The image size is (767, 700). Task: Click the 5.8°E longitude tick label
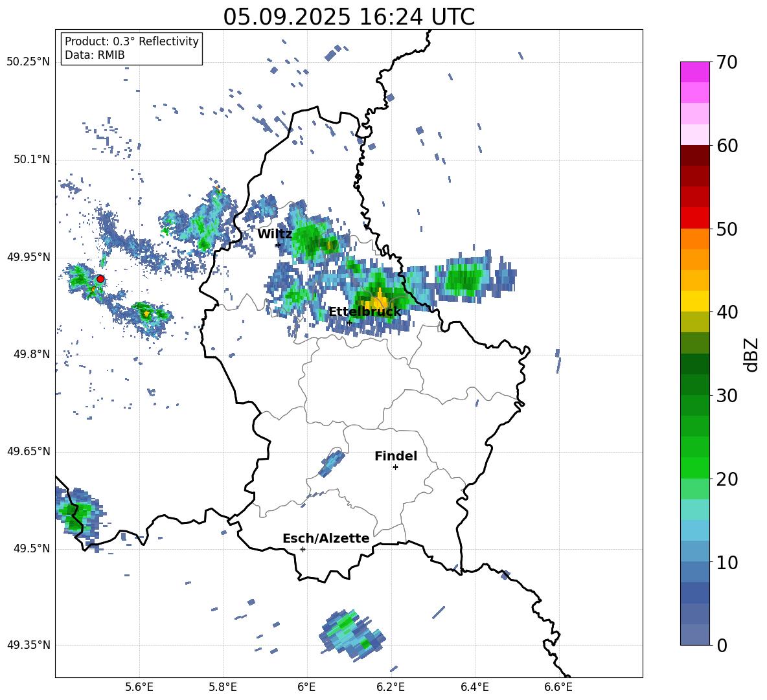(x=223, y=687)
